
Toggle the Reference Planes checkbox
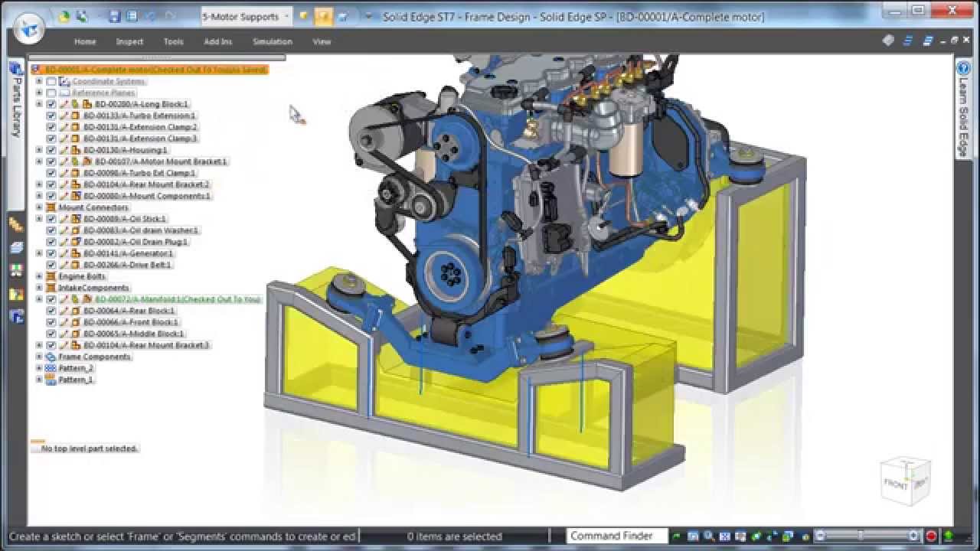tap(51, 93)
